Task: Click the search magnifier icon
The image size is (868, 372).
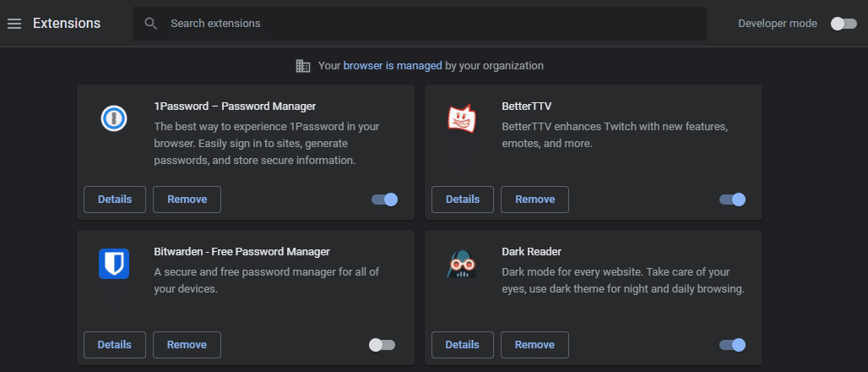Action: click(x=150, y=24)
